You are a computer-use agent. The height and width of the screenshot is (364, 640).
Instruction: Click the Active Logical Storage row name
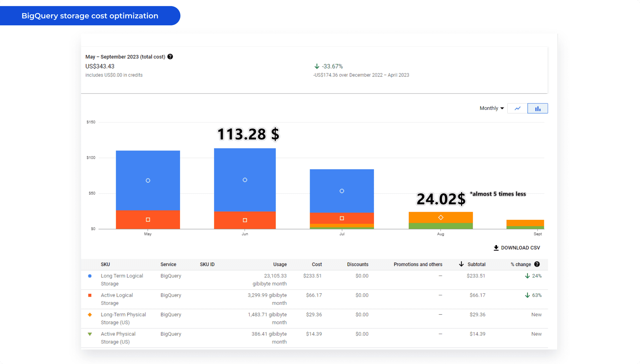(117, 299)
